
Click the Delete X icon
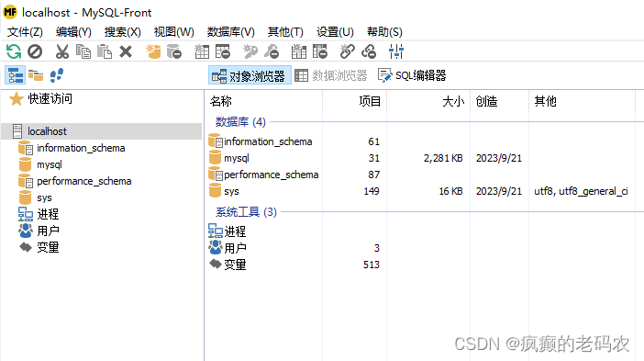[126, 51]
